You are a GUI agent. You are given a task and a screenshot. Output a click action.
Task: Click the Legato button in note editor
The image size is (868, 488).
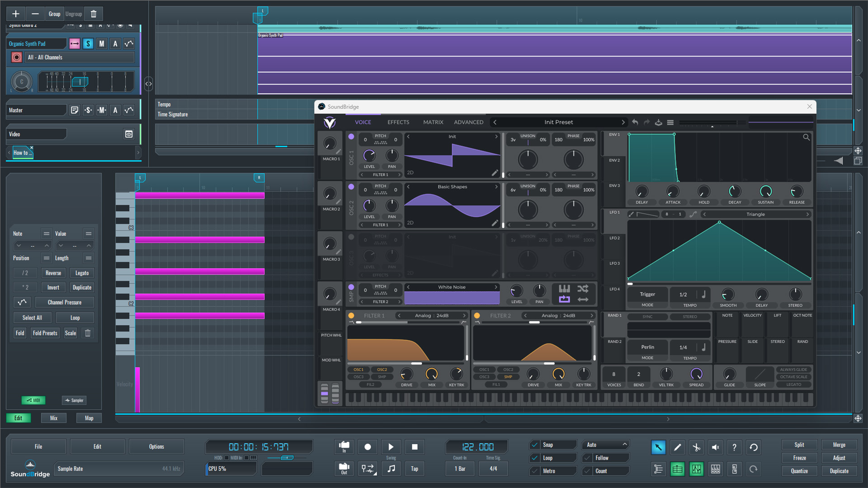click(x=82, y=273)
